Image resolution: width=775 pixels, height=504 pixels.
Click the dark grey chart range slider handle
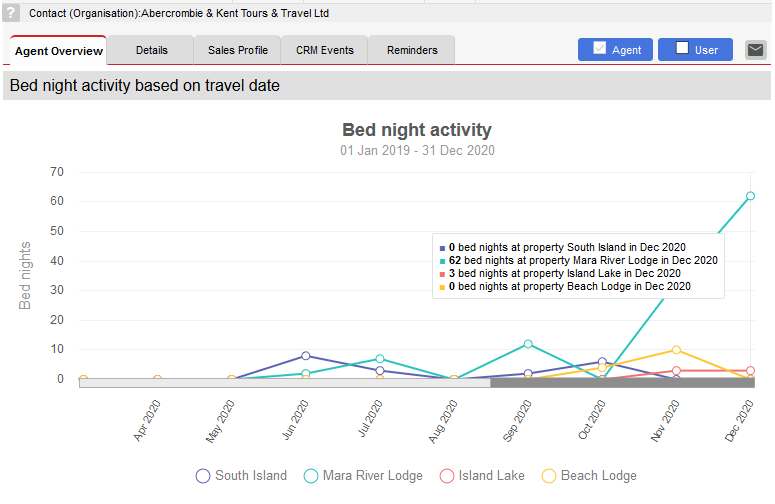coord(622,382)
